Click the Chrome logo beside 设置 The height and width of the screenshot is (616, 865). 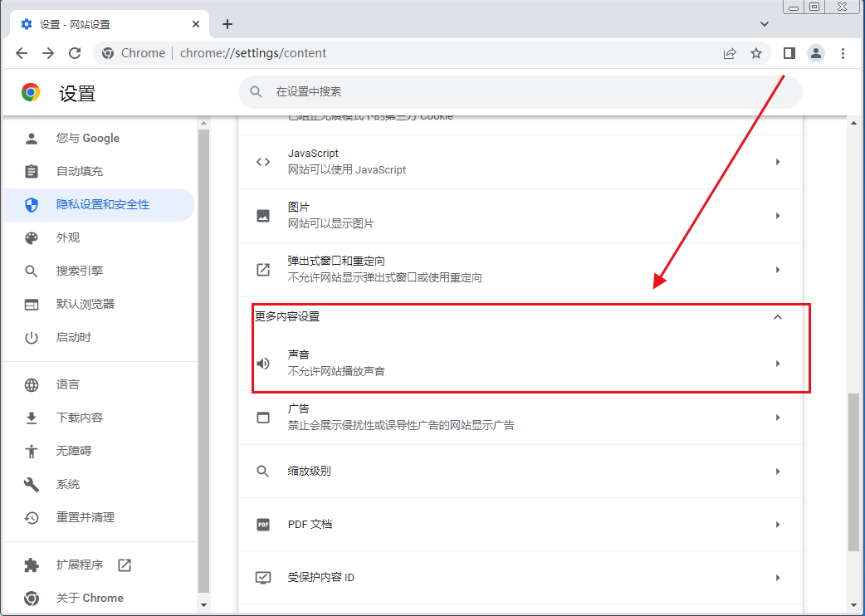pyautogui.click(x=31, y=92)
